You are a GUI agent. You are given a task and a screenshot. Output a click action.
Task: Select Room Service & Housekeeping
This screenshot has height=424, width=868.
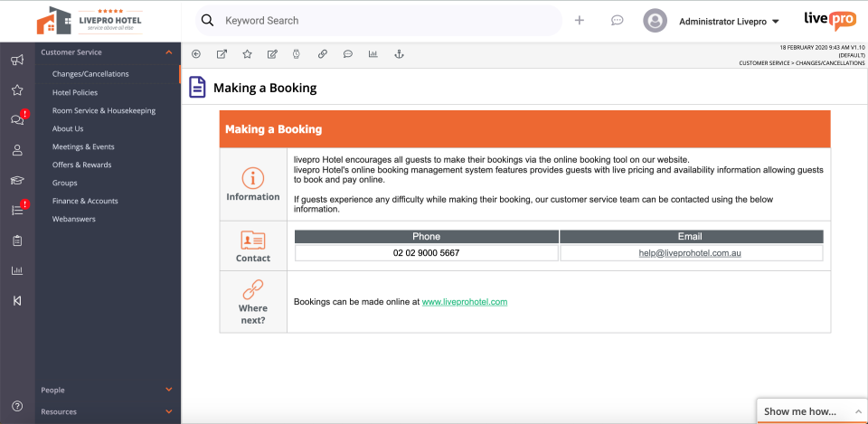[103, 110]
